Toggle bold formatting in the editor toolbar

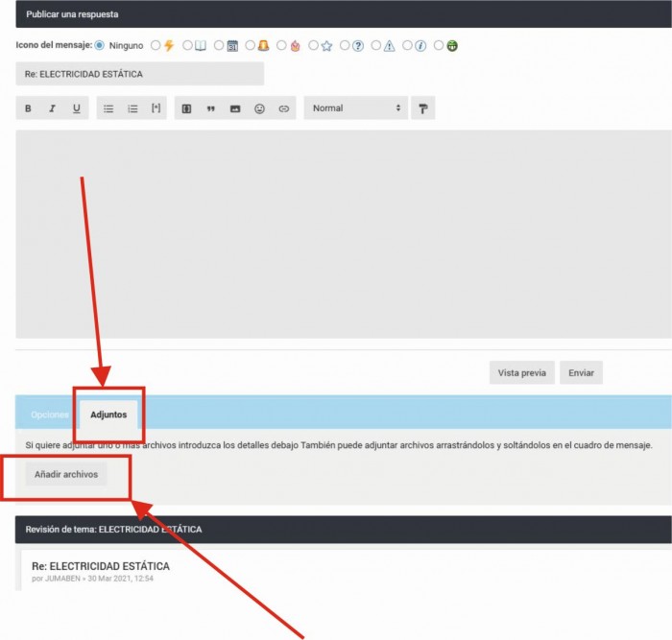pyautogui.click(x=28, y=108)
